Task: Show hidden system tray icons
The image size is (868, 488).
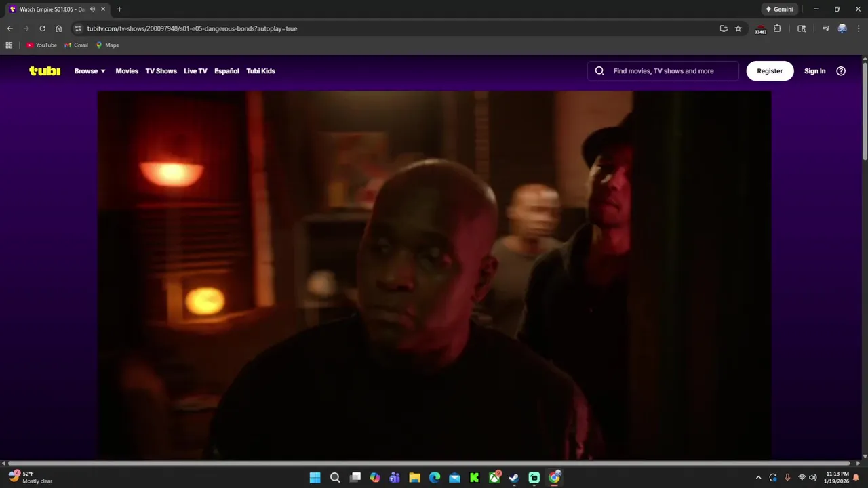Action: click(x=758, y=478)
